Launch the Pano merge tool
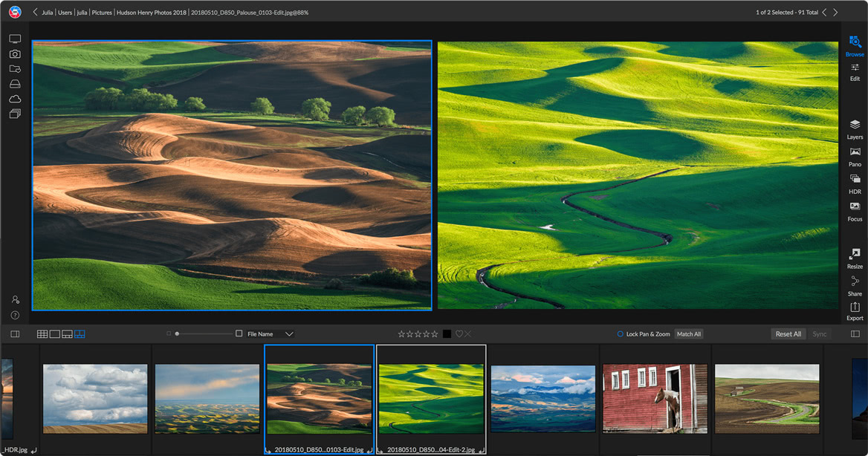 (x=855, y=157)
